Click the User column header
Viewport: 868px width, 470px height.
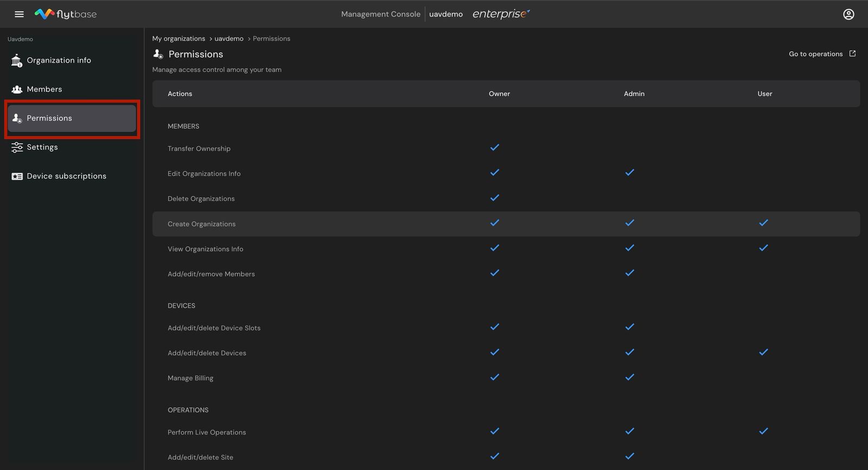point(765,94)
